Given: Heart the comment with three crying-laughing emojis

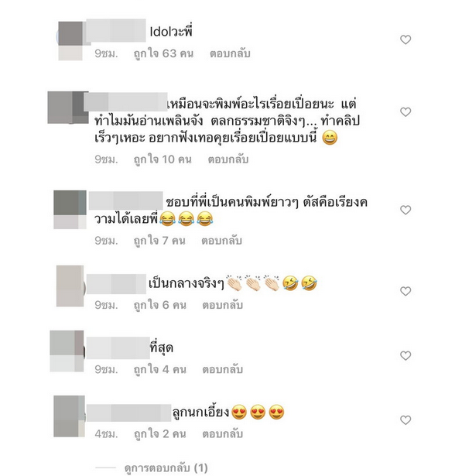Looking at the screenshot, I should tap(406, 210).
